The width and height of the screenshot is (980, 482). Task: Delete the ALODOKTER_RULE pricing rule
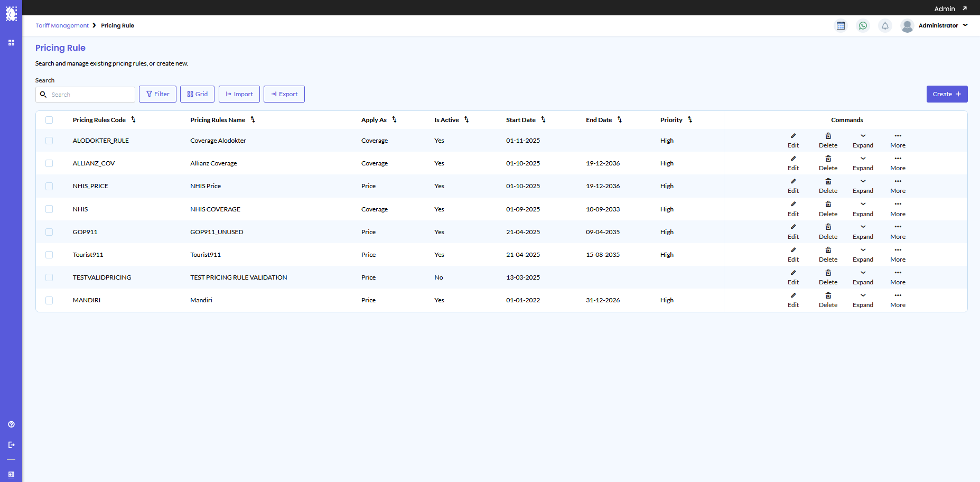pyautogui.click(x=828, y=141)
